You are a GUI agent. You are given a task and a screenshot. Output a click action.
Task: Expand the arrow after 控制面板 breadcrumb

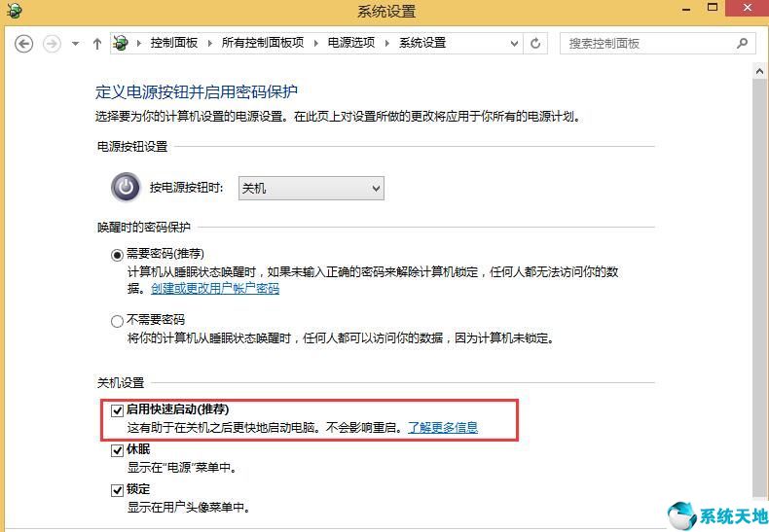210,44
